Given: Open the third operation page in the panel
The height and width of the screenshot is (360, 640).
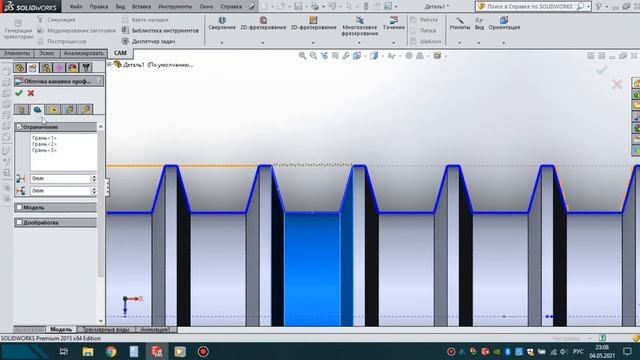Looking at the screenshot, I should pyautogui.click(x=53, y=109).
